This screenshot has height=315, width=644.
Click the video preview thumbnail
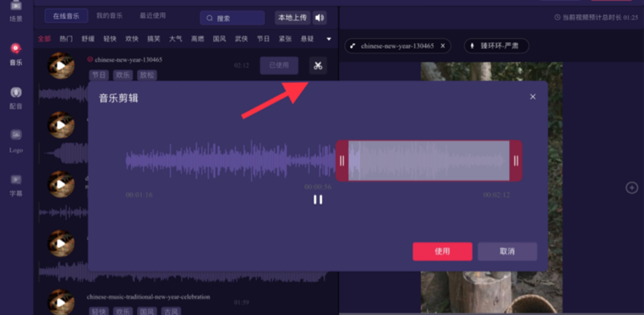click(492, 188)
